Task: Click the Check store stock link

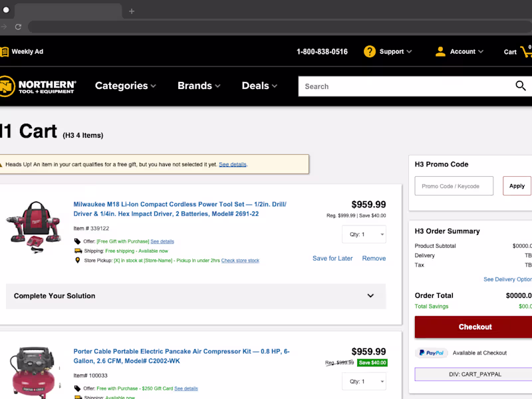Action: (240, 261)
